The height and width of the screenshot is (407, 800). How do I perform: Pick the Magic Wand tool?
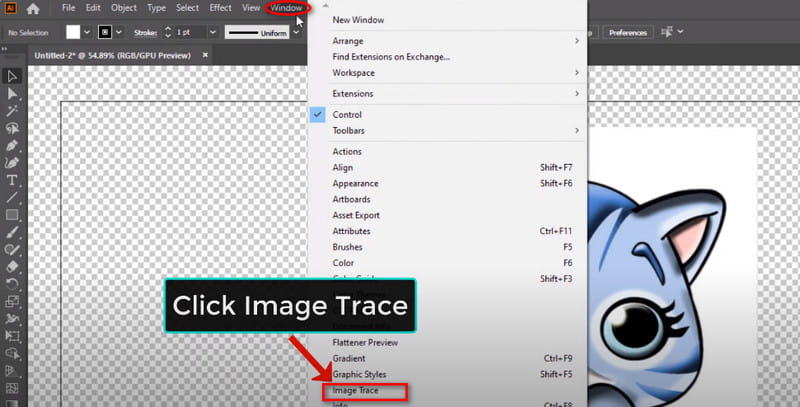12,111
